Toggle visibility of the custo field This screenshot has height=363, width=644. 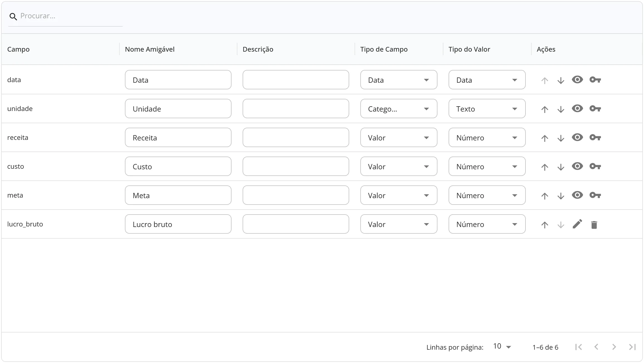577,166
